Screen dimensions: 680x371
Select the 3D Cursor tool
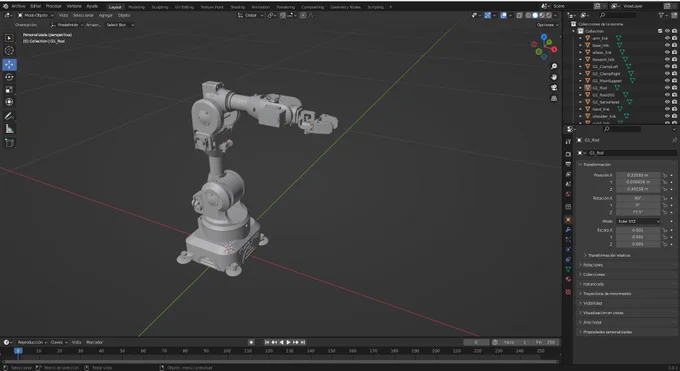(x=9, y=51)
